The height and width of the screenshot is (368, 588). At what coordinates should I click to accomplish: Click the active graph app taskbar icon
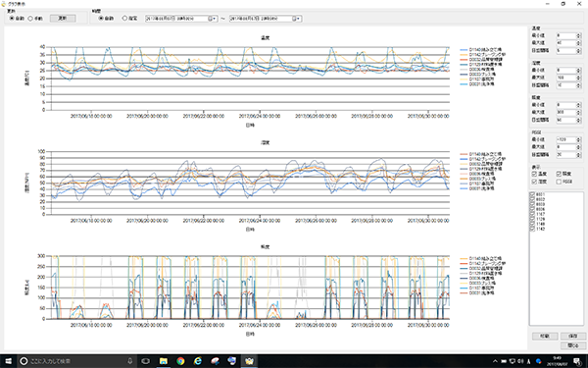[249, 361]
